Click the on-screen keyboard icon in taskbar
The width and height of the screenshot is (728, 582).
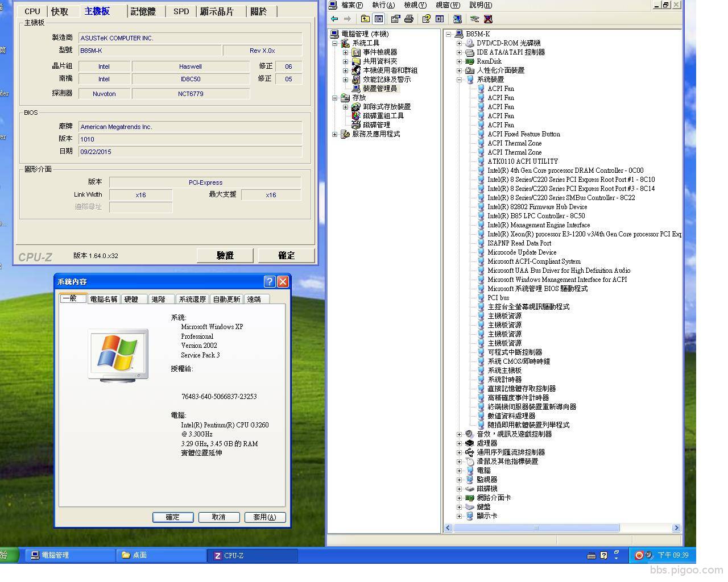coord(591,555)
